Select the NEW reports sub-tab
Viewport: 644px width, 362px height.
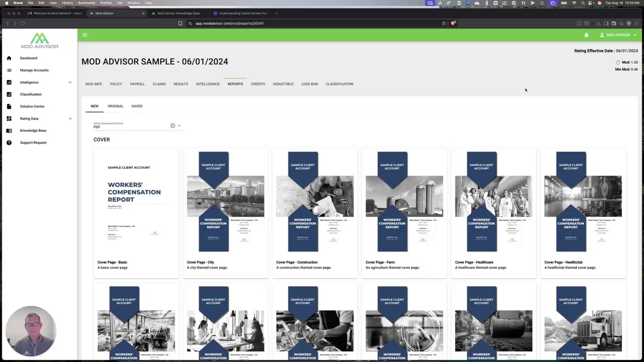(x=95, y=106)
